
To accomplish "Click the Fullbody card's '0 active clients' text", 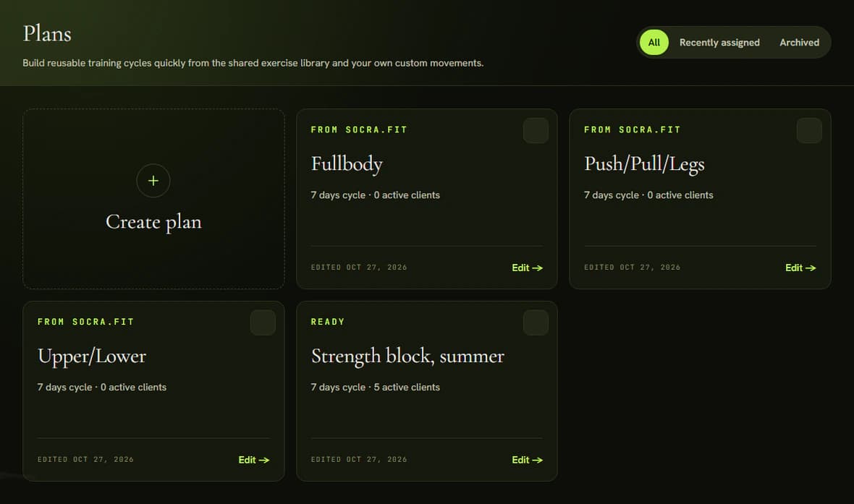I will click(407, 195).
